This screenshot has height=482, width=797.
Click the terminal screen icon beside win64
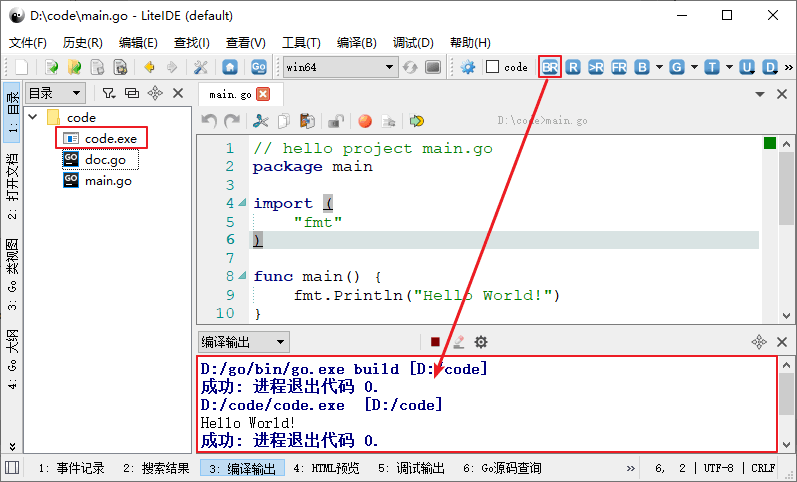point(433,67)
